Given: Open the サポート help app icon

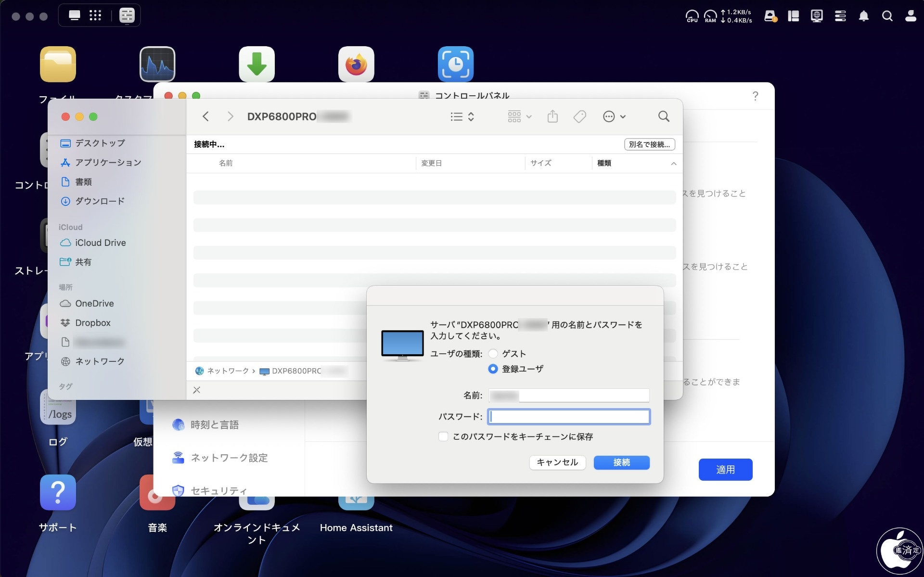Looking at the screenshot, I should (x=58, y=492).
